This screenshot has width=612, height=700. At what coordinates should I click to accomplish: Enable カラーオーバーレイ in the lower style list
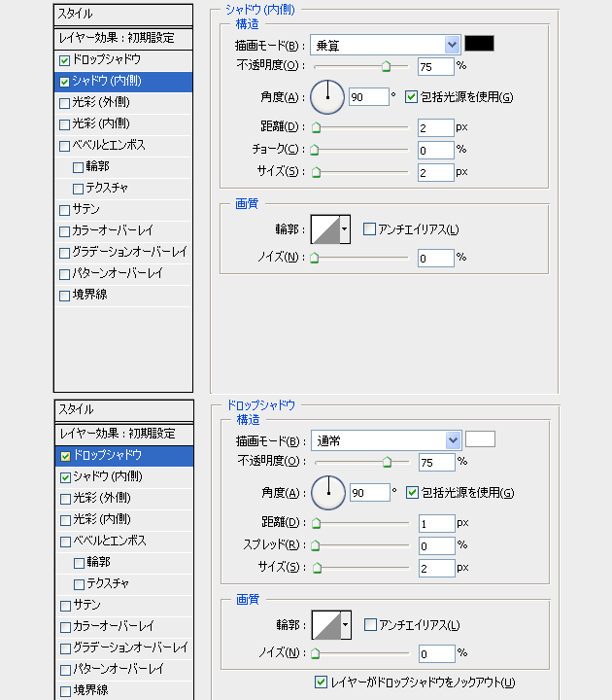tap(66, 627)
